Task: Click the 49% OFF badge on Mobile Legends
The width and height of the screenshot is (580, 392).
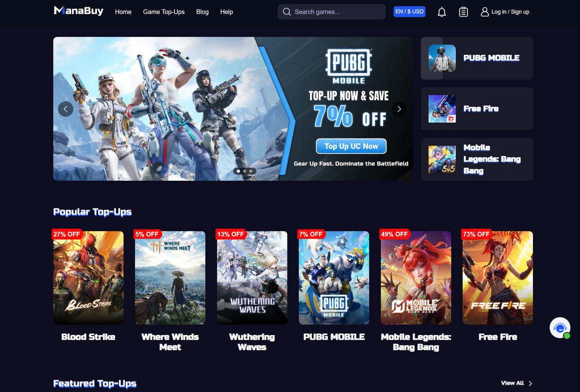Action: 394,234
